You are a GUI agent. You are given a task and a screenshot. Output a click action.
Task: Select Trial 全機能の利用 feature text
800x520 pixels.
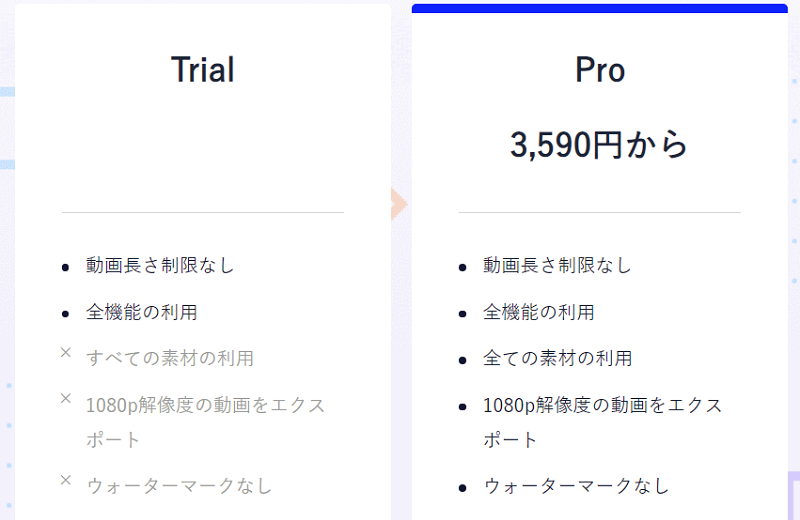pyautogui.click(x=141, y=312)
